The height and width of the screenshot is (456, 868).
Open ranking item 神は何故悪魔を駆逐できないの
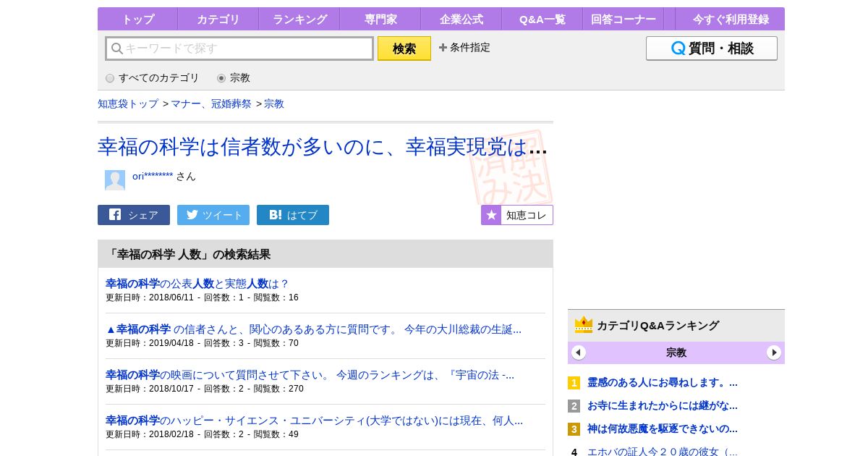tap(663, 428)
